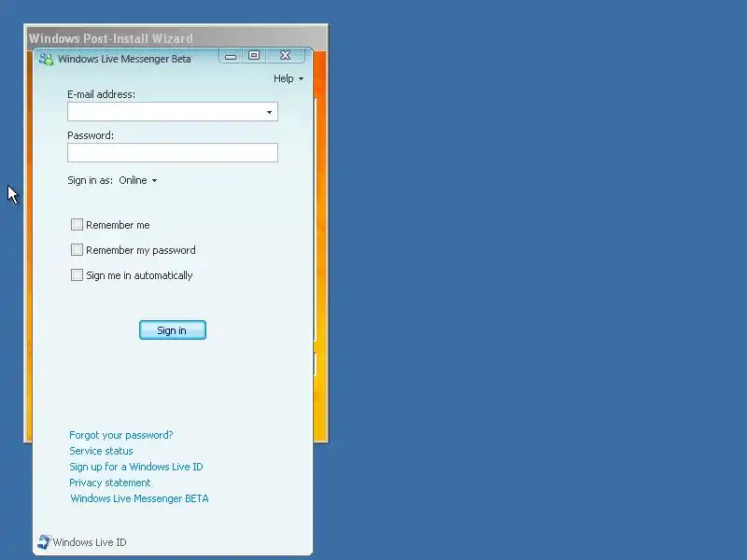Screen dimensions: 747x560
Task: Open the E-mail address dropdown arrow
Action: click(x=269, y=112)
